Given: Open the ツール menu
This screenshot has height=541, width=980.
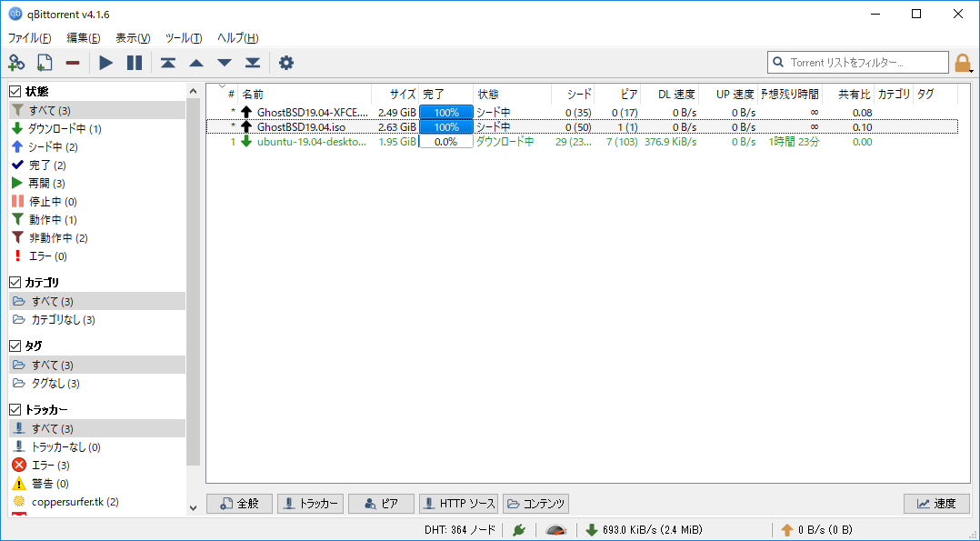Looking at the screenshot, I should [x=184, y=38].
